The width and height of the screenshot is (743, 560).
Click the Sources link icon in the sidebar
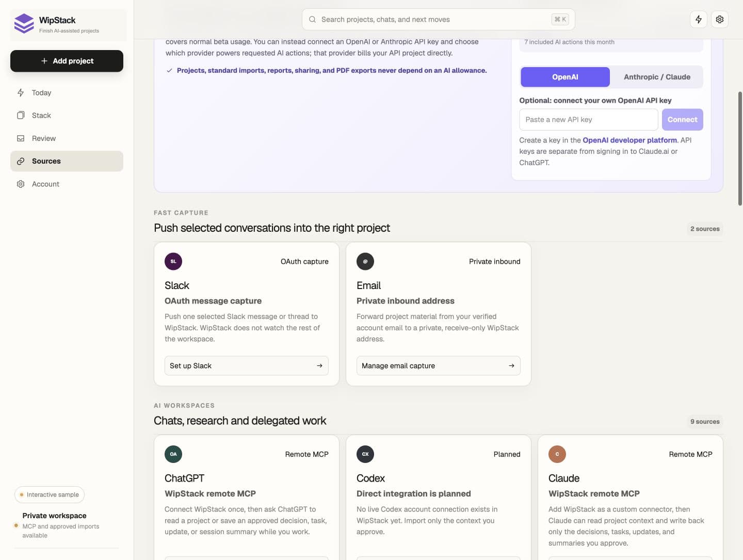(21, 161)
